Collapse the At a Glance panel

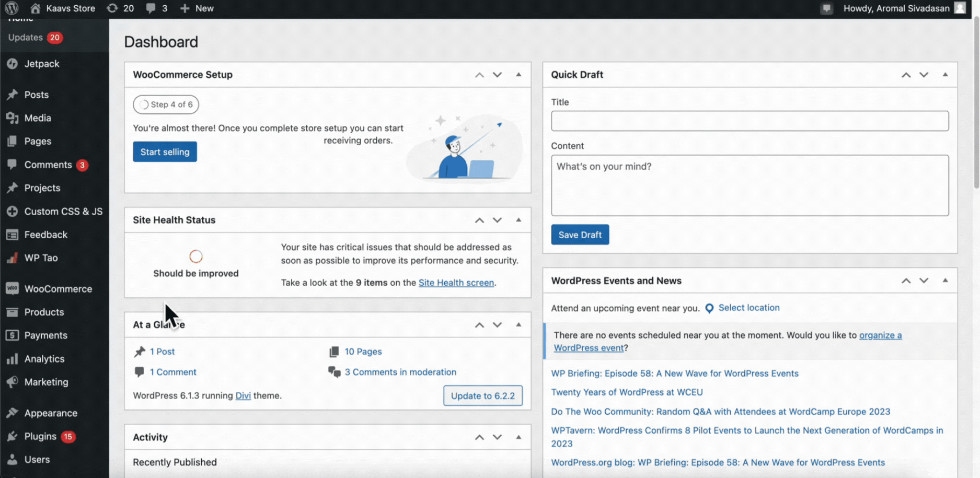[x=518, y=324]
